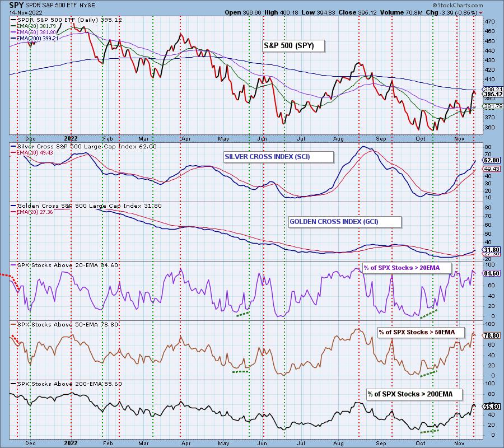
Task: Click the 55.60 value tag on 200-EMA panel
Action: point(492,407)
